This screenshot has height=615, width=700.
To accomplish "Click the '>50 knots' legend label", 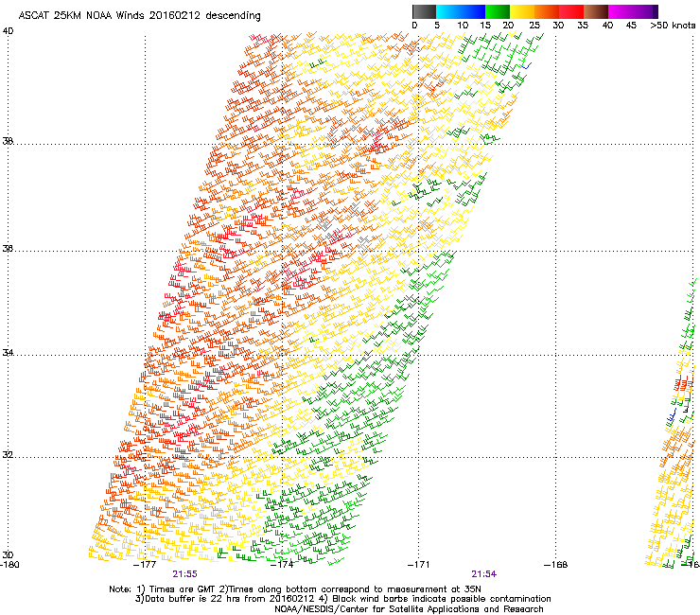I will 673,25.
